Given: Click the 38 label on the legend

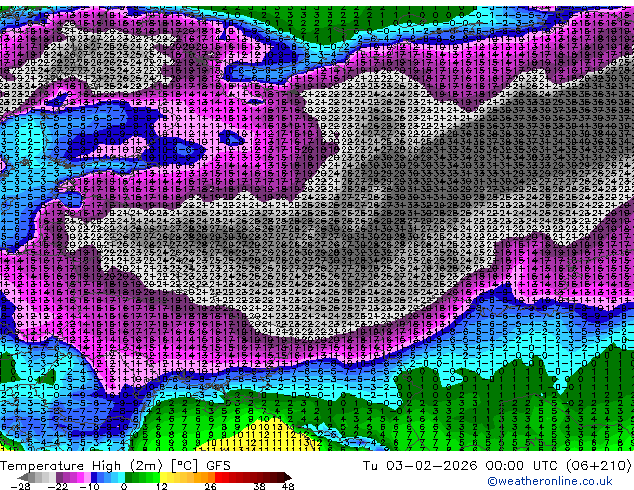Looking at the screenshot, I should point(260,486).
